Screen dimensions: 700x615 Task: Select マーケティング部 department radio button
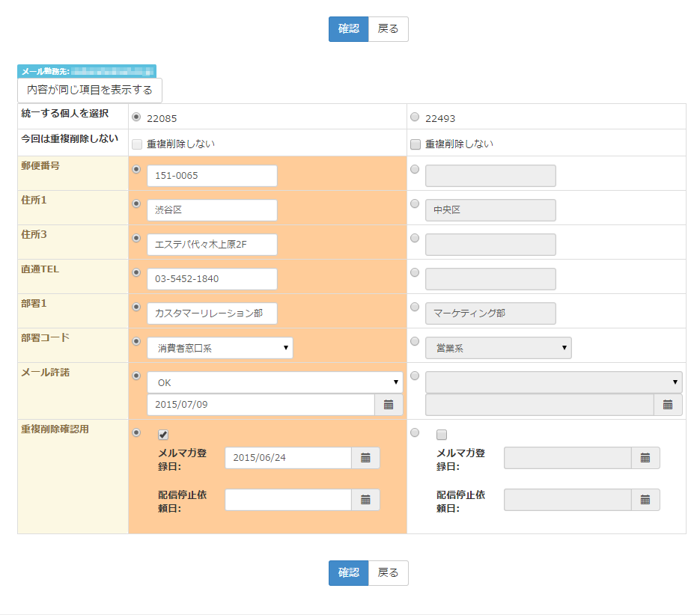[x=415, y=307]
